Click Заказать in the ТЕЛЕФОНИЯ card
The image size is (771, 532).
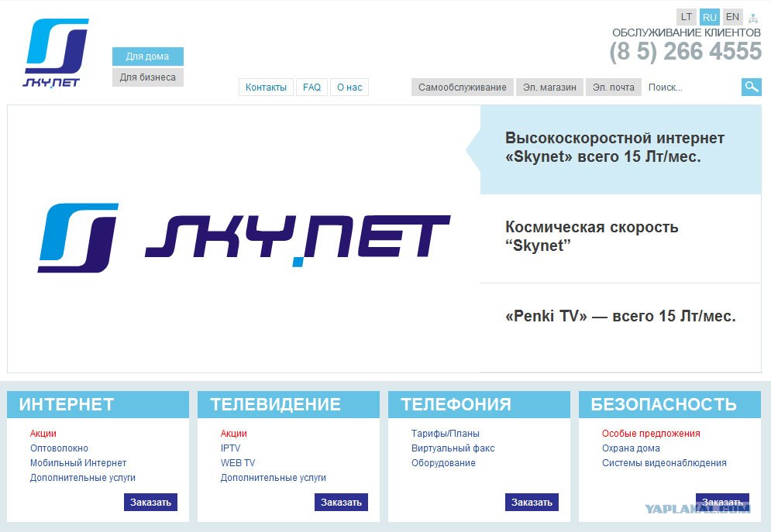tap(532, 502)
